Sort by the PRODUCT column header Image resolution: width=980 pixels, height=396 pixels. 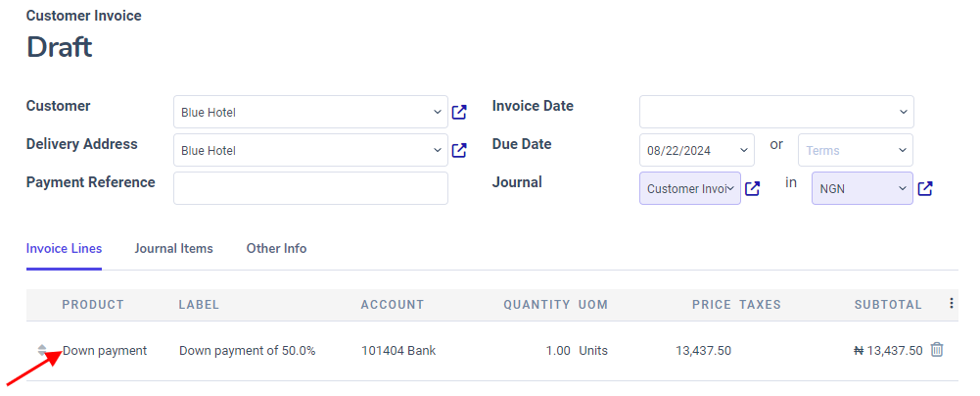[93, 305]
